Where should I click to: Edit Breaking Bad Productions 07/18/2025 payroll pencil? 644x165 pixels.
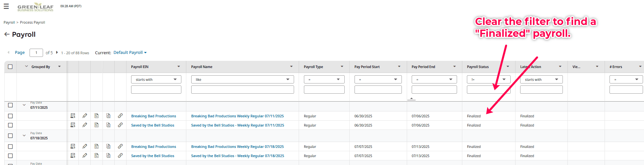[85, 146]
